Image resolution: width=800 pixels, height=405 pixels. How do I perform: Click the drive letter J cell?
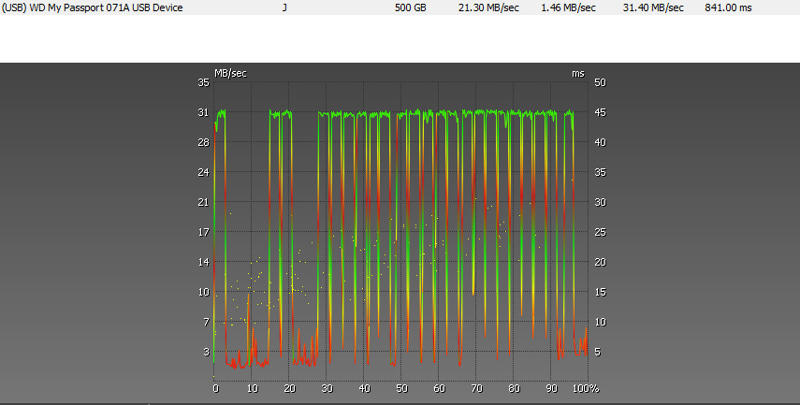(285, 8)
